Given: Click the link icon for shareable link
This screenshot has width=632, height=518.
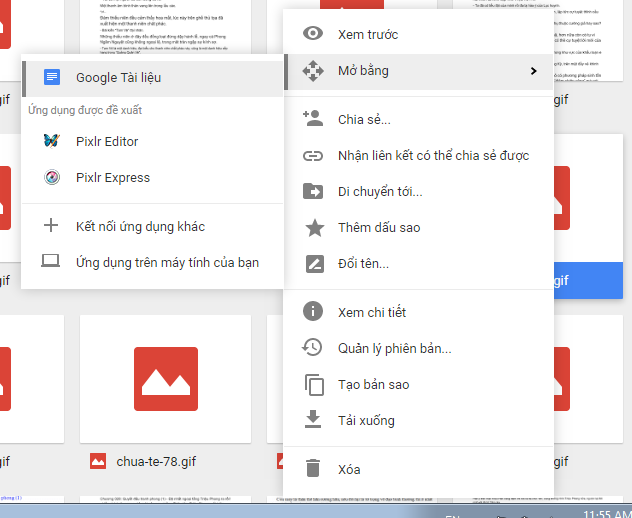Looking at the screenshot, I should [x=314, y=156].
